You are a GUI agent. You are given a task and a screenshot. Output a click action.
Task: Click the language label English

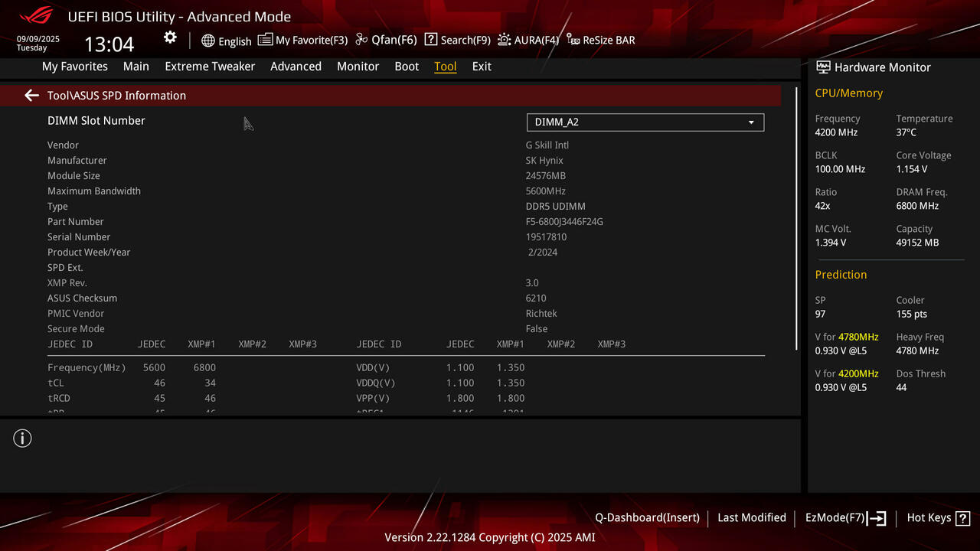coord(235,41)
